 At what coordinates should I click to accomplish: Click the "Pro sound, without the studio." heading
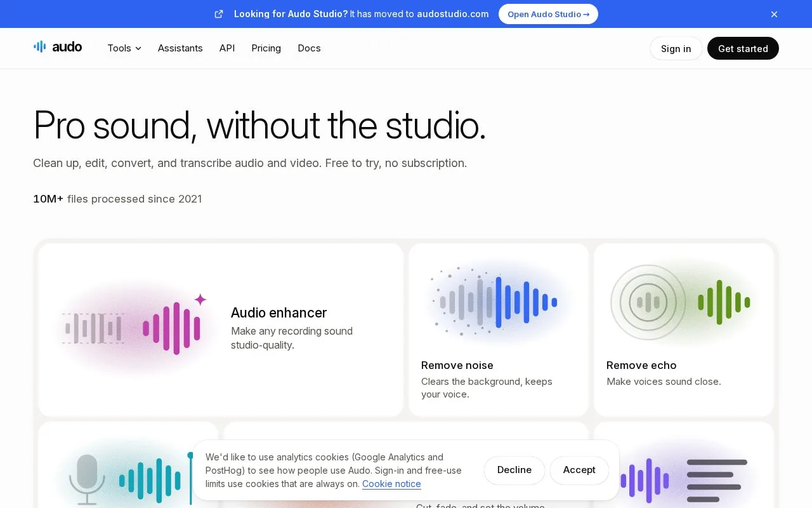(x=259, y=126)
